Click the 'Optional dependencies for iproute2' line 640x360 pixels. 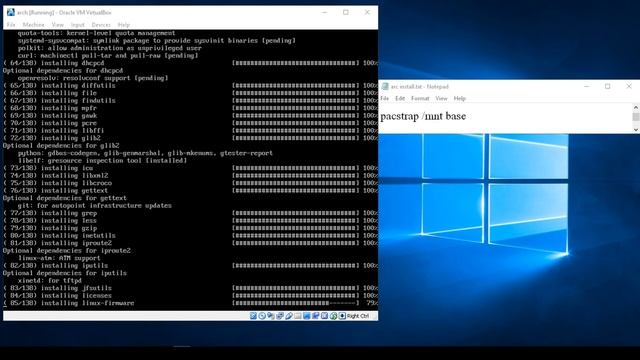coord(67,251)
